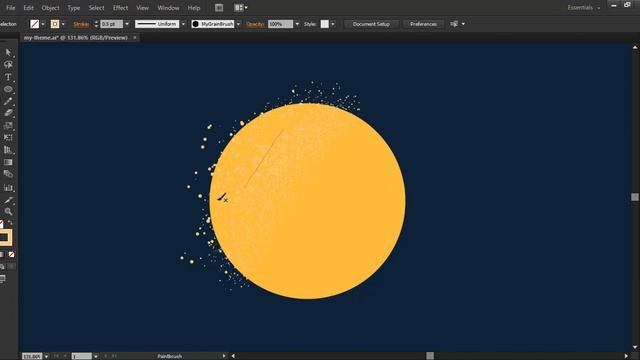Screen dimensions: 640x360
Task: Open the Edit menu
Action: pyautogui.click(x=29, y=8)
